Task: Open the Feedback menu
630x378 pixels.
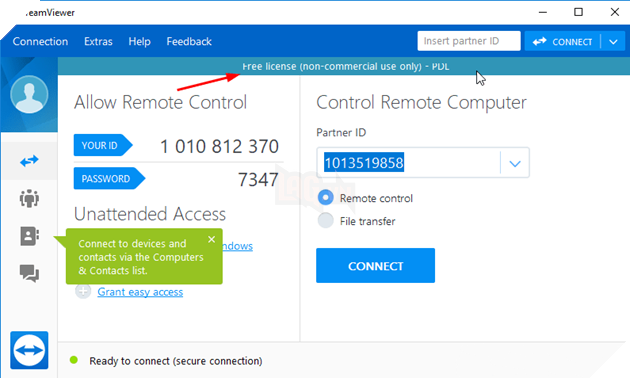Action: [189, 41]
